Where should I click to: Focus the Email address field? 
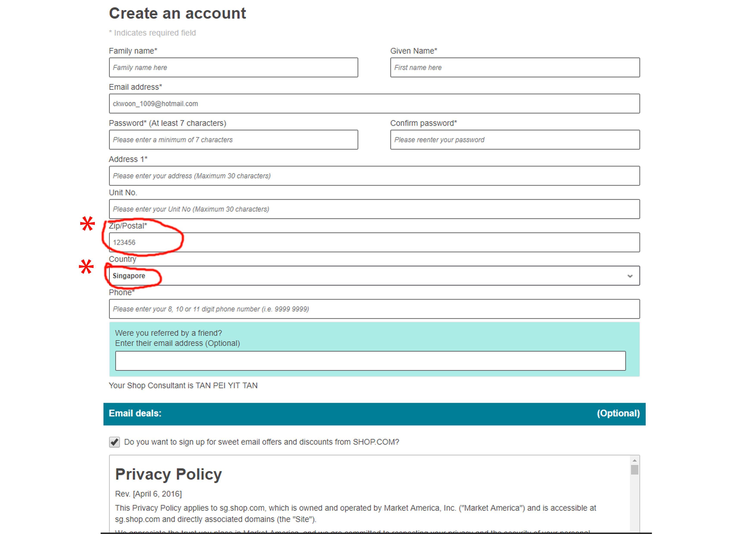(x=374, y=104)
